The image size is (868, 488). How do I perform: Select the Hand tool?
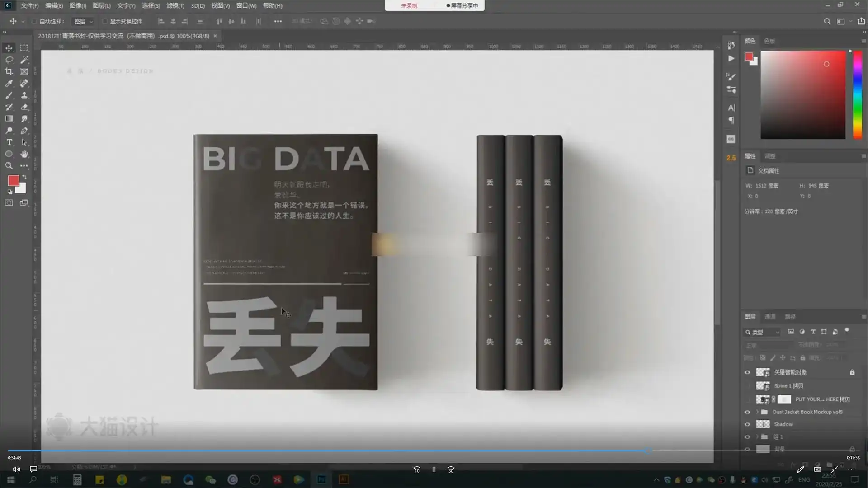pyautogui.click(x=24, y=154)
